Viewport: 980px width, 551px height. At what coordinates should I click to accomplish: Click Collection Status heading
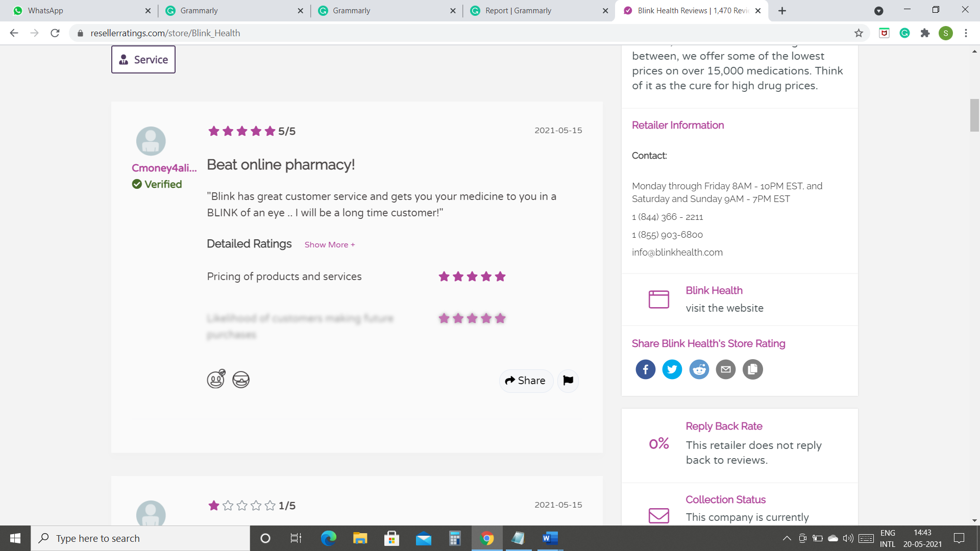(725, 499)
